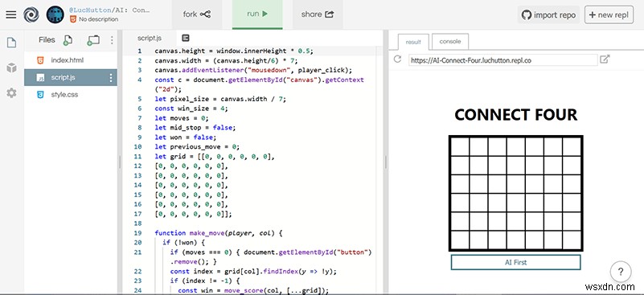Click code line "function make_move(player, col) {"
Viewport: 644px width, 295px height.
219,233
